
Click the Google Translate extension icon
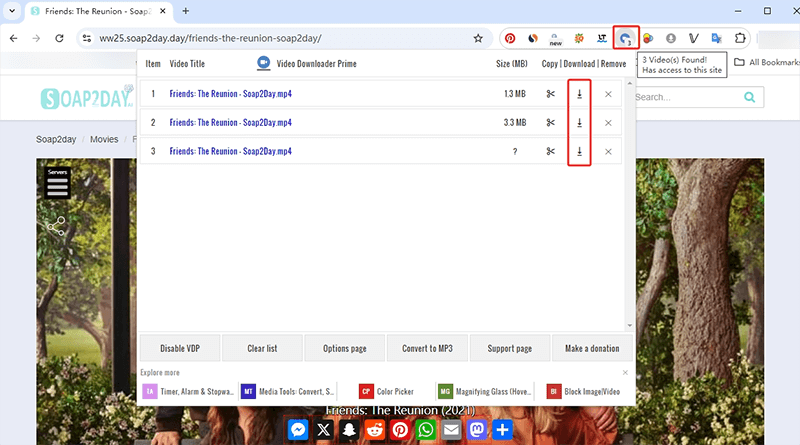click(716, 38)
